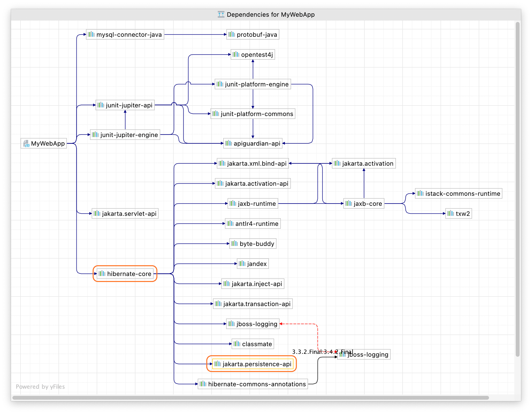Click the jaxb-runtime library icon
Viewport: 532px width, 414px height.
pyautogui.click(x=233, y=203)
